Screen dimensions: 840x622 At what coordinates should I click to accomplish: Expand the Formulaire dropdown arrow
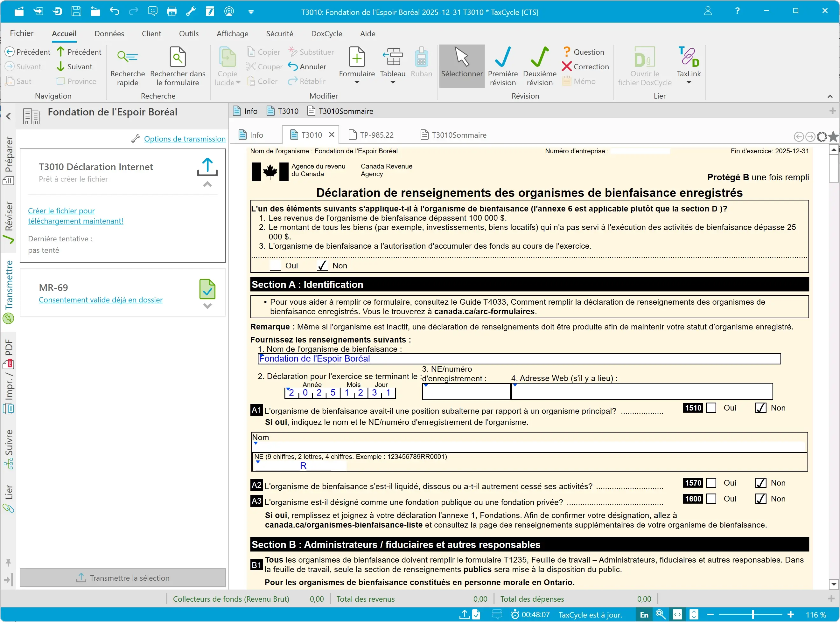click(357, 82)
